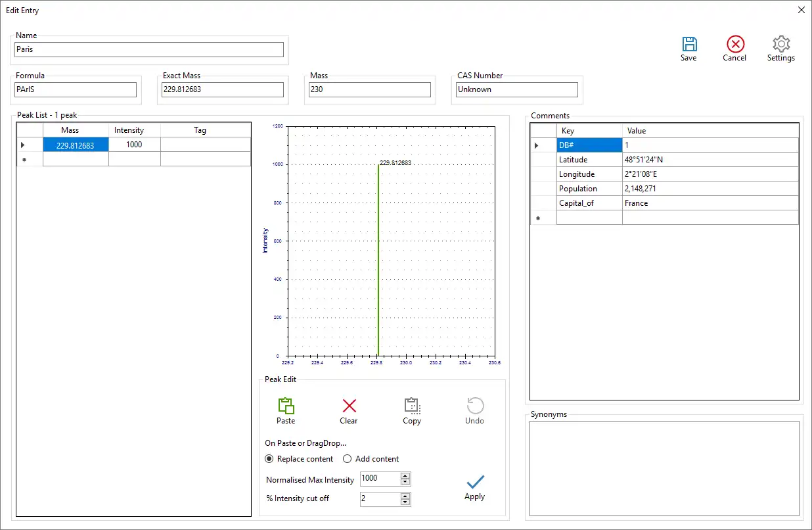Increase Normalised Max Intensity value
This screenshot has width=812, height=530.
coord(405,476)
